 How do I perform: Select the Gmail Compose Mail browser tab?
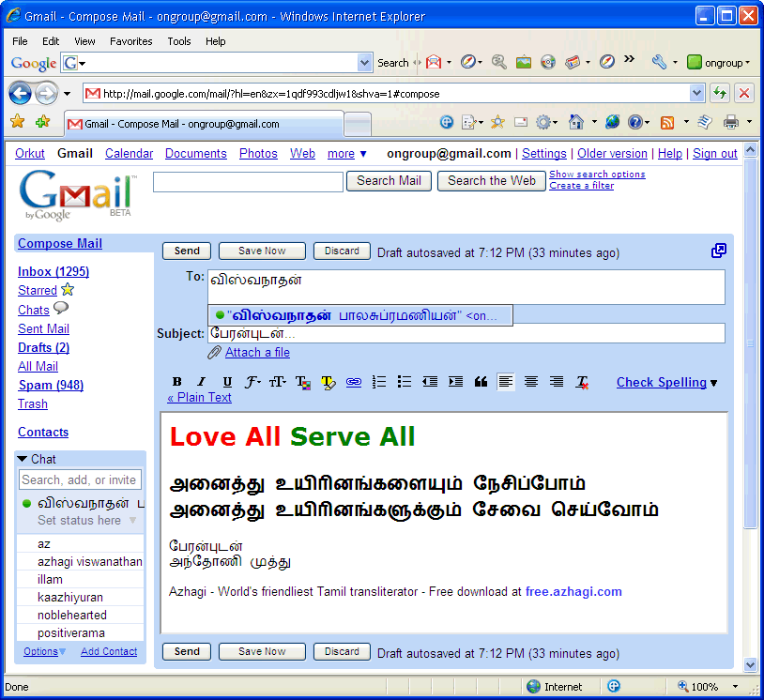coord(205,124)
